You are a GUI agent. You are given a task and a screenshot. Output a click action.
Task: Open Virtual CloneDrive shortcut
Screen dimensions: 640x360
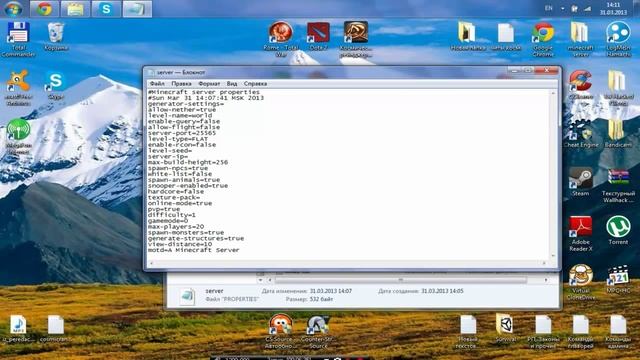(x=580, y=282)
